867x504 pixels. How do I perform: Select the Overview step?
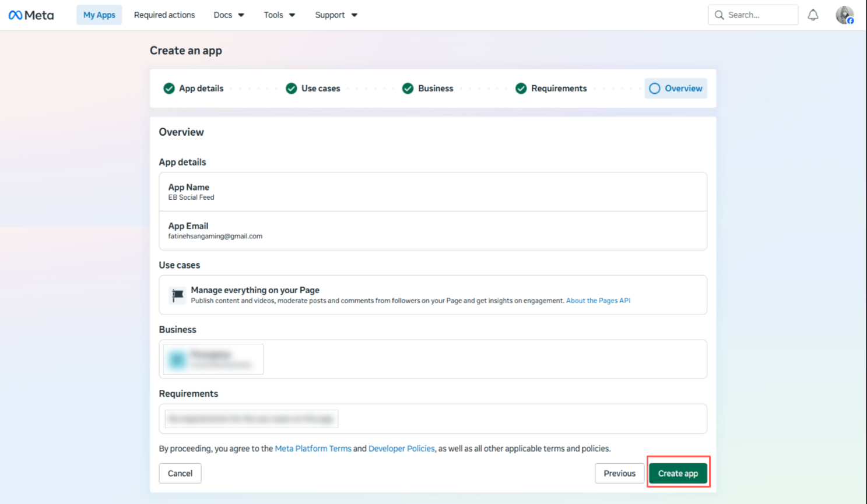(x=676, y=89)
